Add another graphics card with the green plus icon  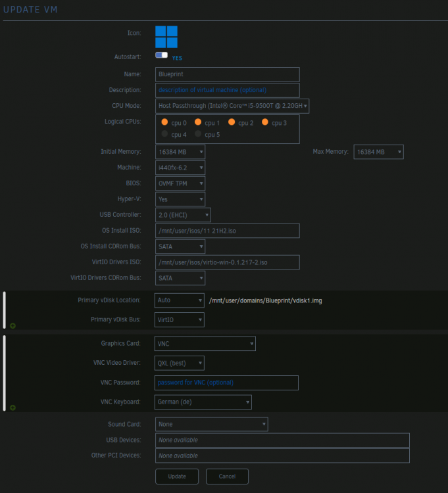coord(12,408)
